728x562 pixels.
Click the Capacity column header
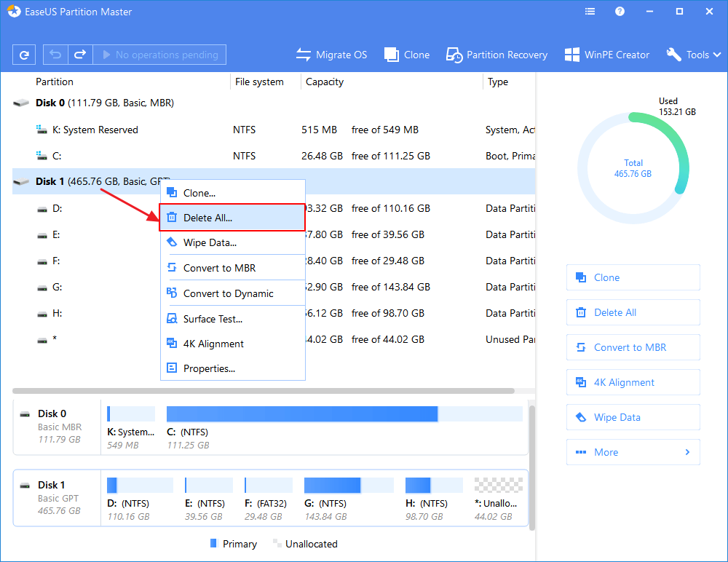[x=325, y=82]
